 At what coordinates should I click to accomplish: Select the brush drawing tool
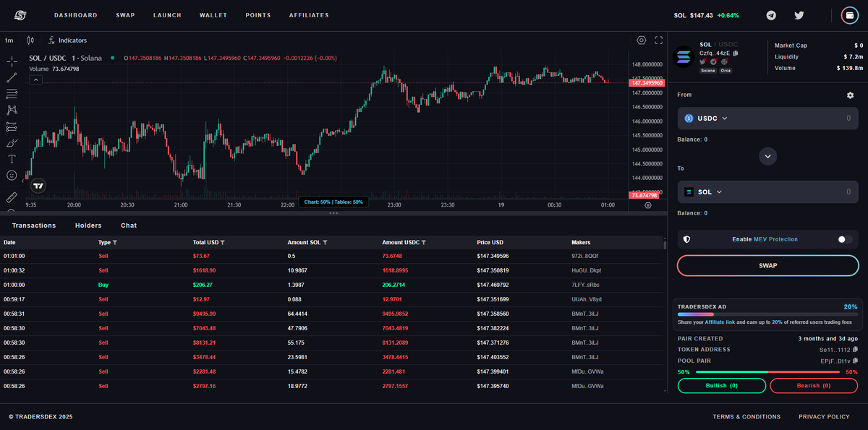(12, 142)
